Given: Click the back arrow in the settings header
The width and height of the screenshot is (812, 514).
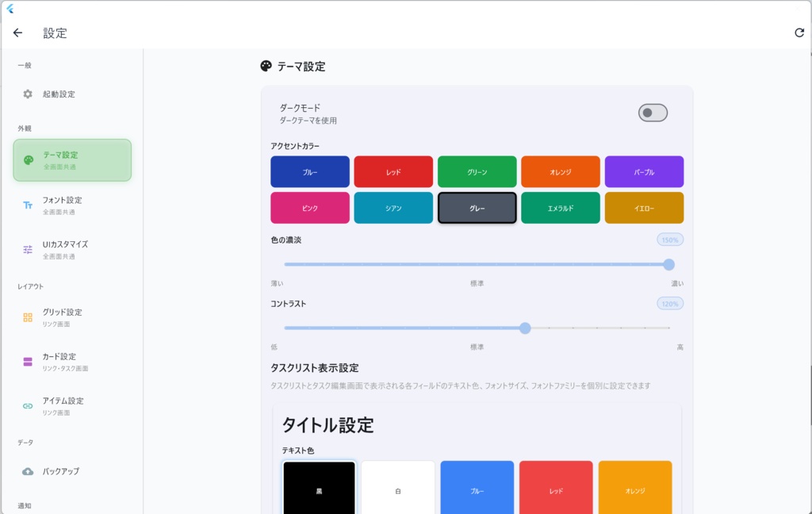Looking at the screenshot, I should (17, 33).
